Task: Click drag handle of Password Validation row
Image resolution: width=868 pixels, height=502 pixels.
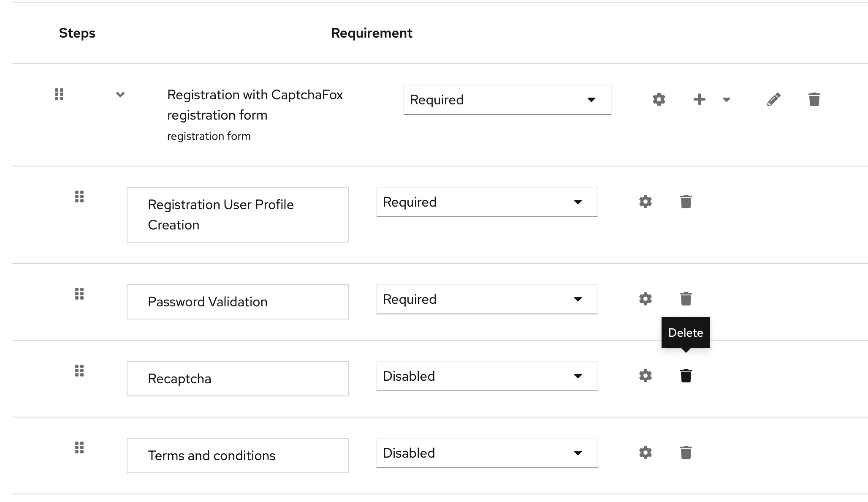Action: (x=79, y=294)
